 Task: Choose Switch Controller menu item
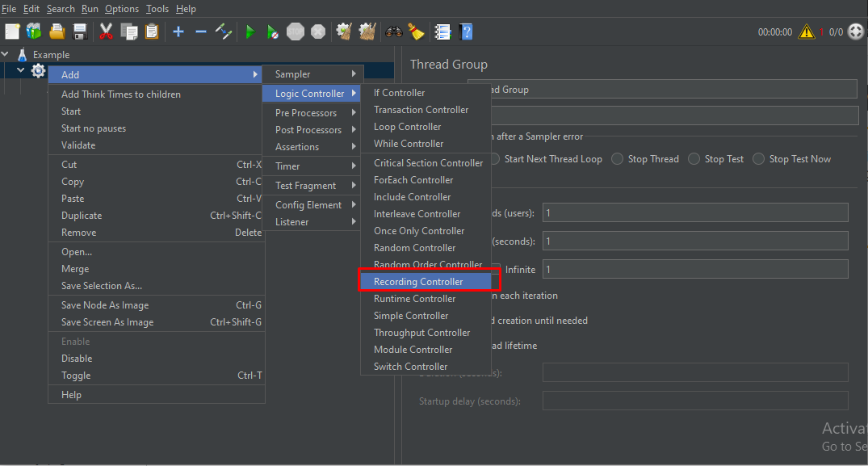click(x=426, y=367)
